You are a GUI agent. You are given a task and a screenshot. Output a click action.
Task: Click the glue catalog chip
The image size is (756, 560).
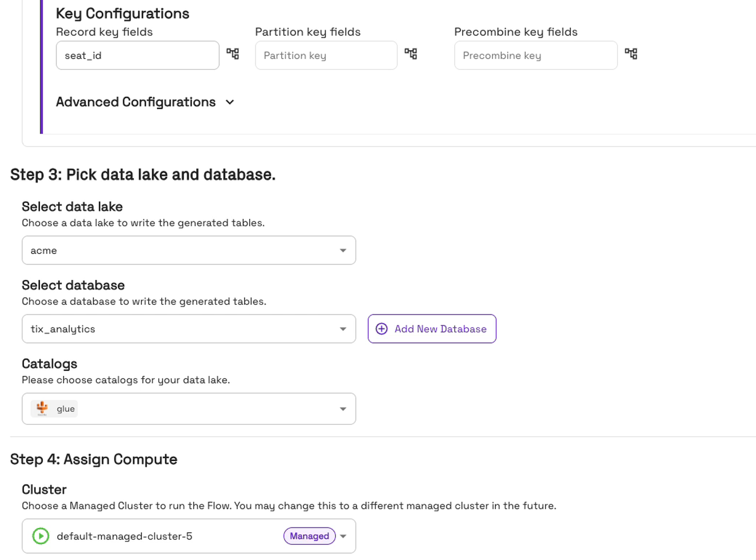pyautogui.click(x=54, y=409)
